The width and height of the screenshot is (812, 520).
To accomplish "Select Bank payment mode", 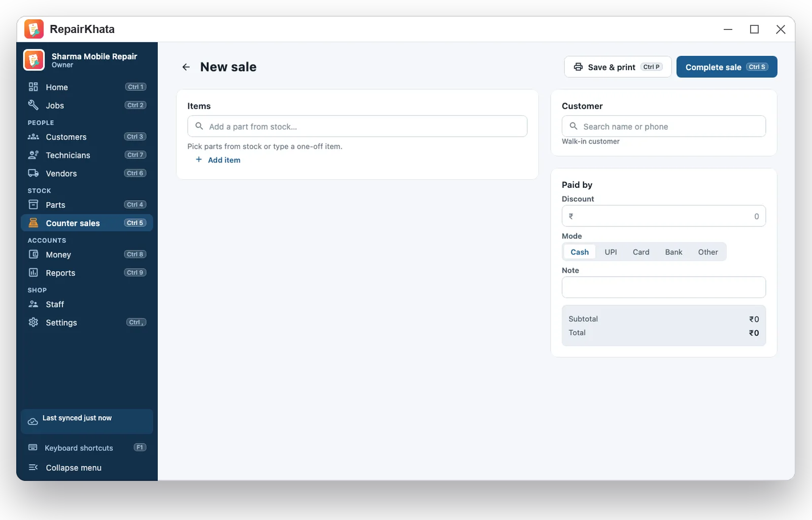I will [x=673, y=252].
